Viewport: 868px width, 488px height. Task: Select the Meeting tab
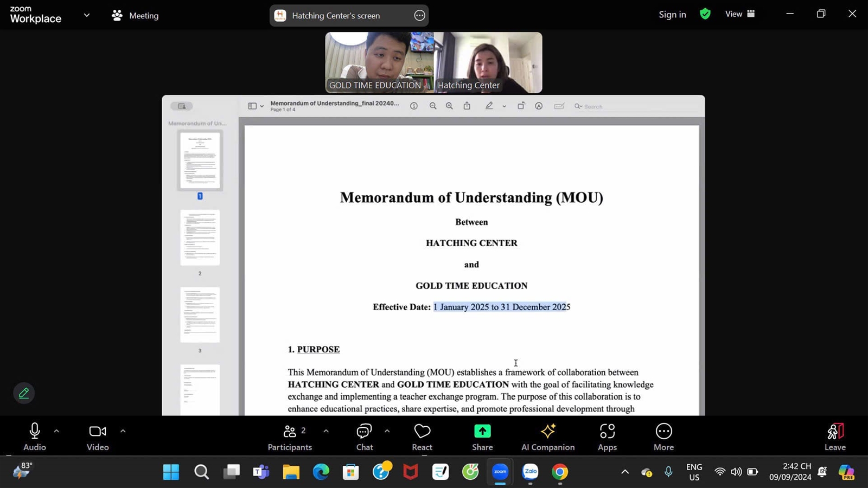tap(136, 16)
